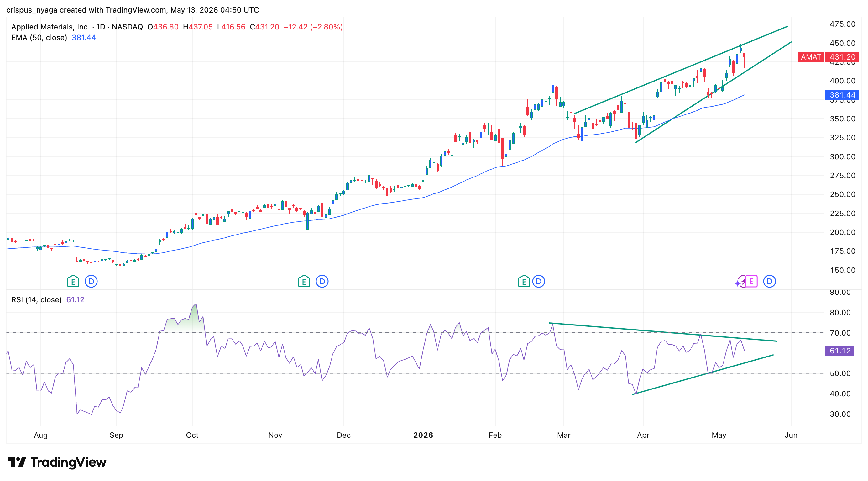The height and width of the screenshot is (481, 868).
Task: Click the bold 2026 time axis label
Action: pos(423,435)
